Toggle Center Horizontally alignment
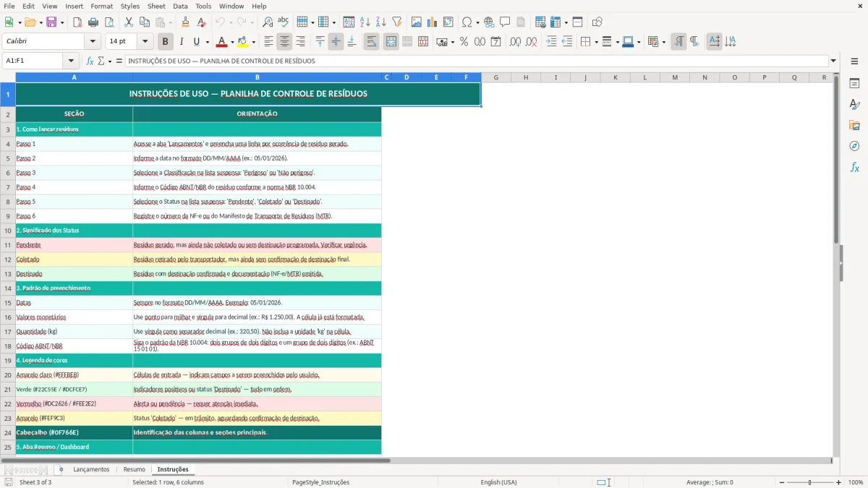The height and width of the screenshot is (488, 868). tap(284, 42)
